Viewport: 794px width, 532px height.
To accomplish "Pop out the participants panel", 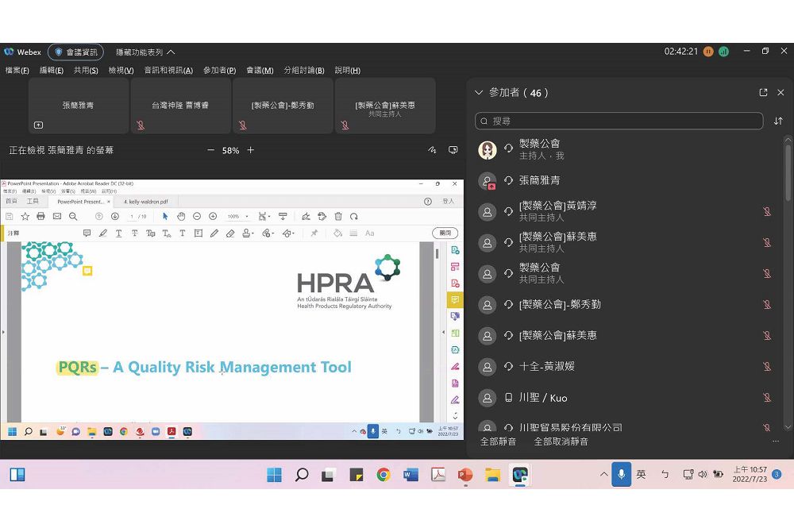I will (x=763, y=93).
